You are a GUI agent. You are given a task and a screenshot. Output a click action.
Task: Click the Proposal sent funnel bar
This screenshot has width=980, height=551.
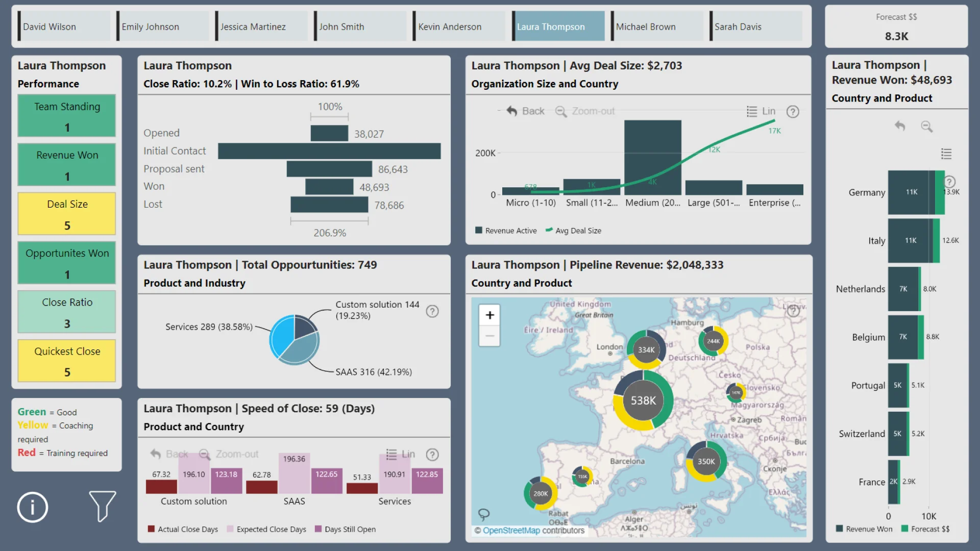coord(329,169)
